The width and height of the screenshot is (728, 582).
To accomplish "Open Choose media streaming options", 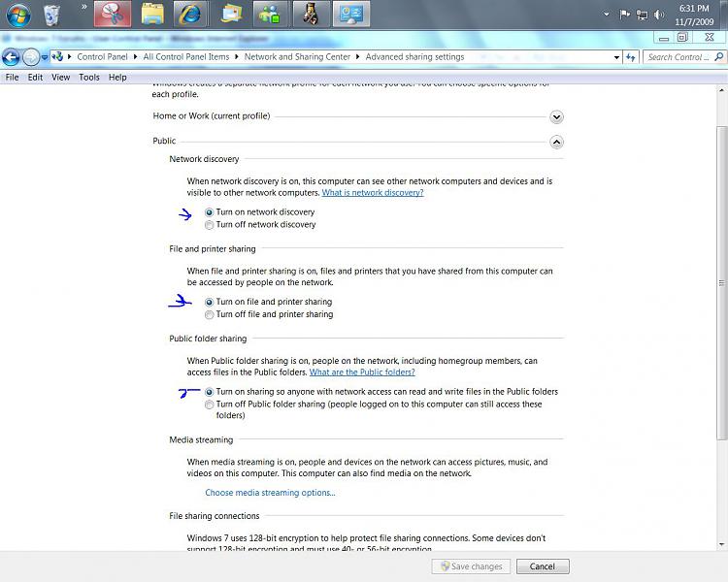I will 270,493.
